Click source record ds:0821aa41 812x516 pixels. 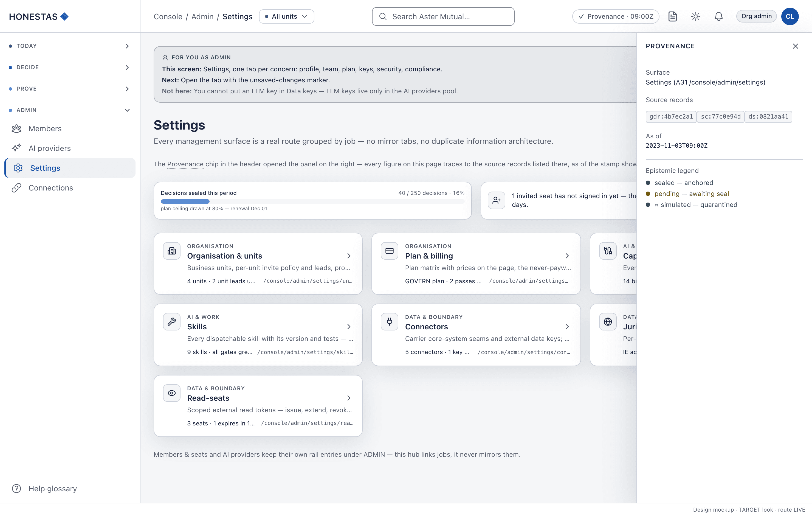tap(768, 117)
